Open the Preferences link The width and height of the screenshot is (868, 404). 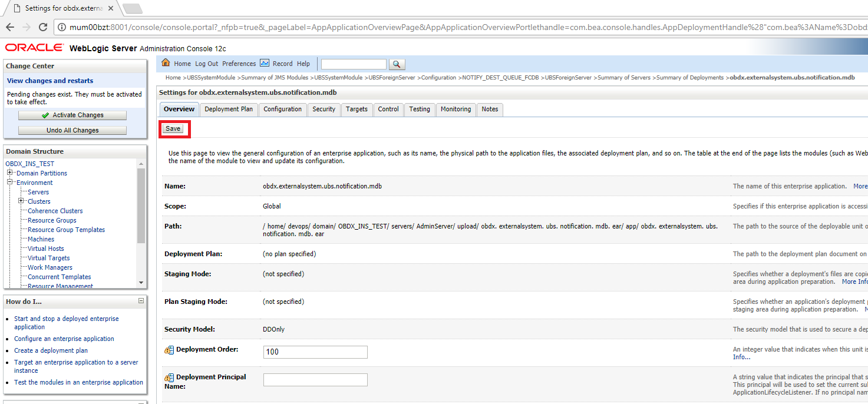(x=239, y=64)
